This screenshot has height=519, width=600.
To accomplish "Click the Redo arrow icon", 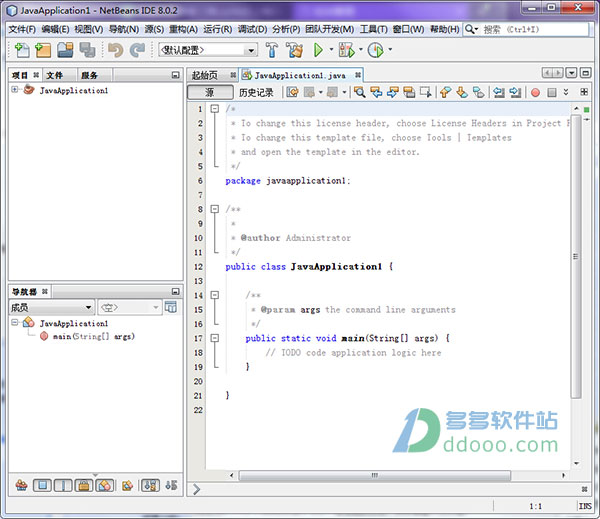I will (137, 50).
